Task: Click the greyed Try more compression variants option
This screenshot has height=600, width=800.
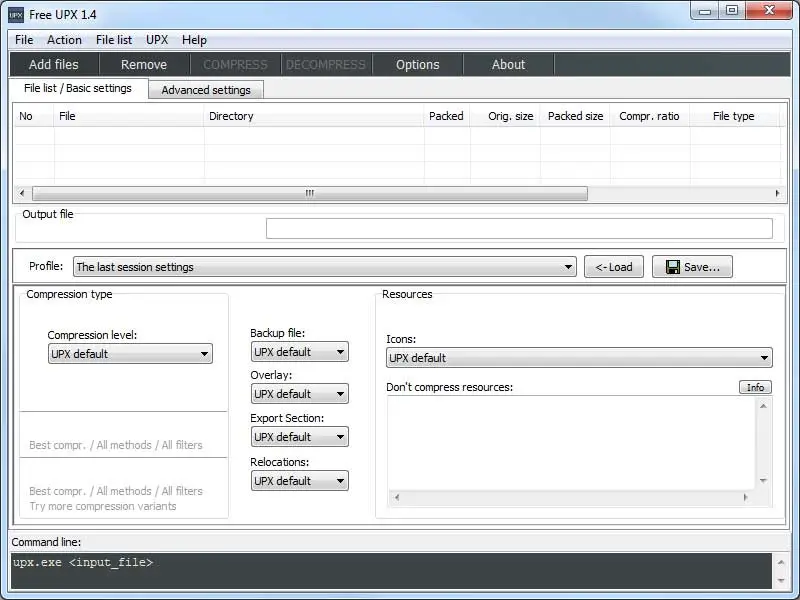Action: coord(103,506)
